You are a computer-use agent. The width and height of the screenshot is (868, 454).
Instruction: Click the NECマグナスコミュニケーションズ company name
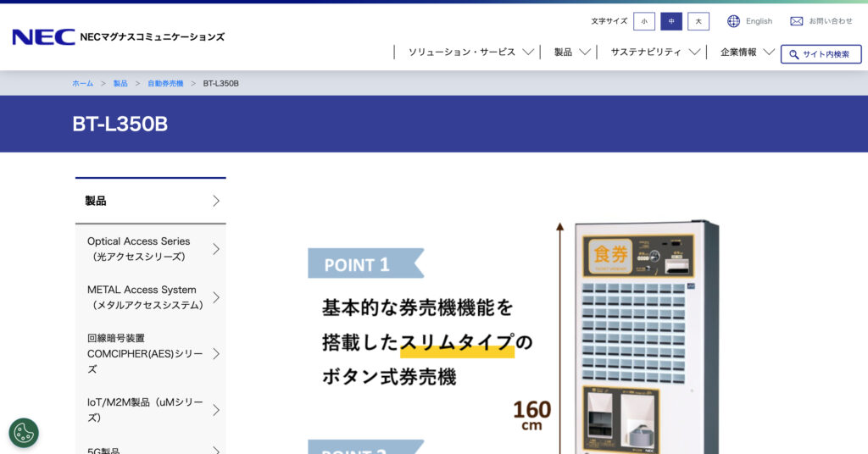point(153,37)
